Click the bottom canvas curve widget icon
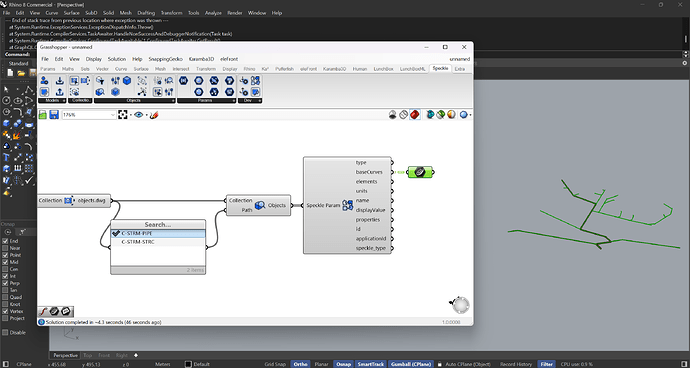The image size is (690, 368). [x=43, y=311]
